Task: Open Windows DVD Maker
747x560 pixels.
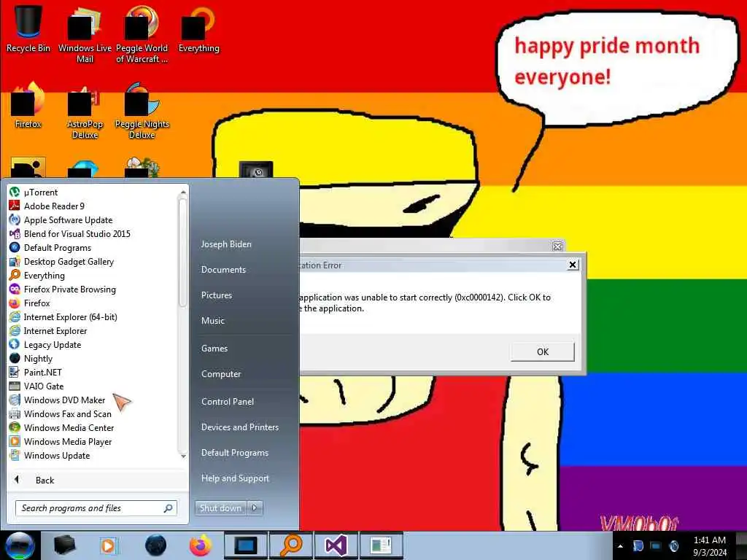Action: (x=93, y=400)
